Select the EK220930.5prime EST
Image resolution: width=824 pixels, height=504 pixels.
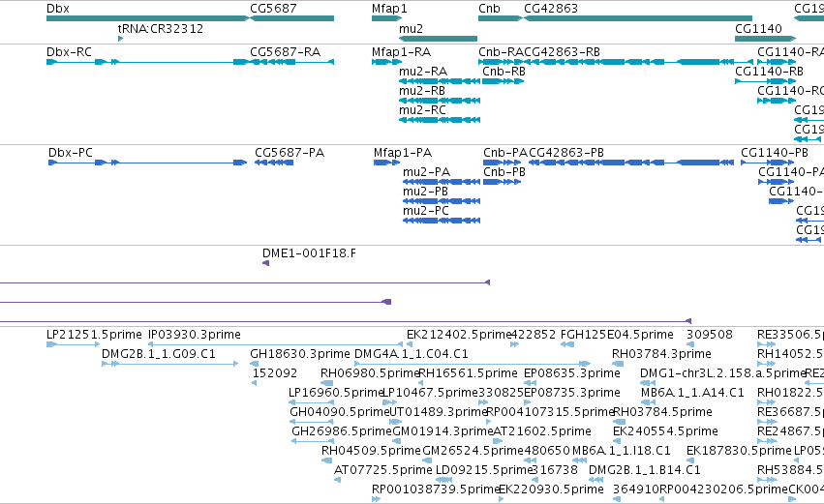[502, 499]
